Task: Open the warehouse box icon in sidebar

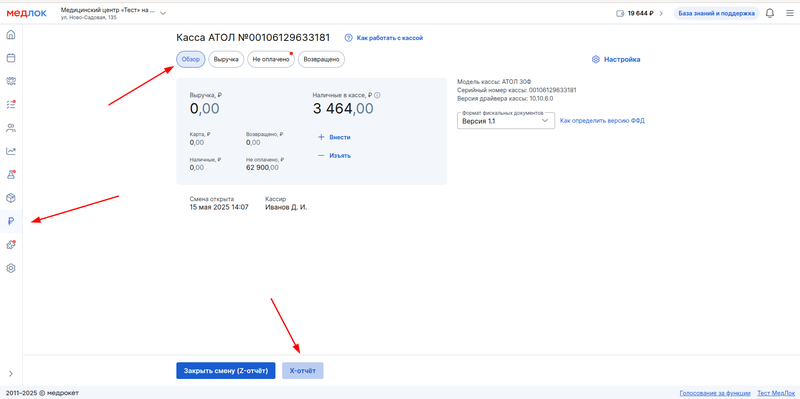Action: (x=11, y=198)
